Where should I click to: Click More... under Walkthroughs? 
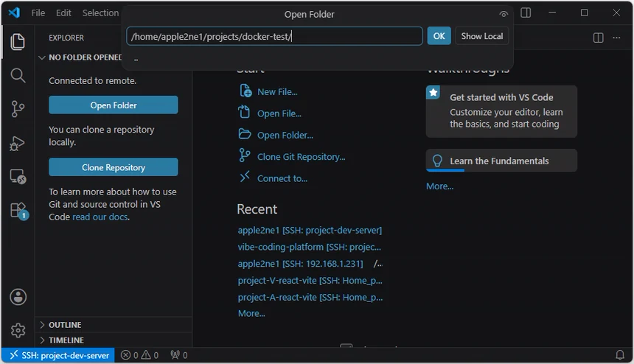440,186
